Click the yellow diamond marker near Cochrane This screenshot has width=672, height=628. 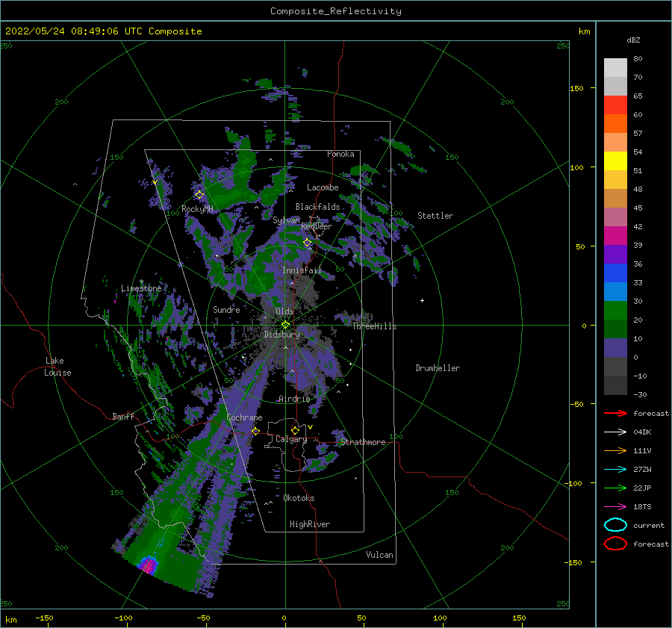coord(255,431)
